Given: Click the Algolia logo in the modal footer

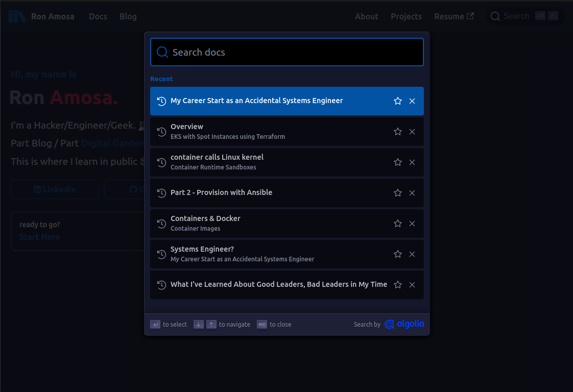Looking at the screenshot, I should (x=404, y=324).
